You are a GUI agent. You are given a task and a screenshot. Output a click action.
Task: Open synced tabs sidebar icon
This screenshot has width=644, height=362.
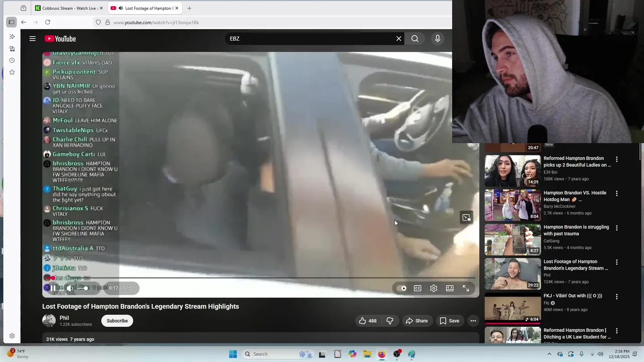pyautogui.click(x=12, y=49)
